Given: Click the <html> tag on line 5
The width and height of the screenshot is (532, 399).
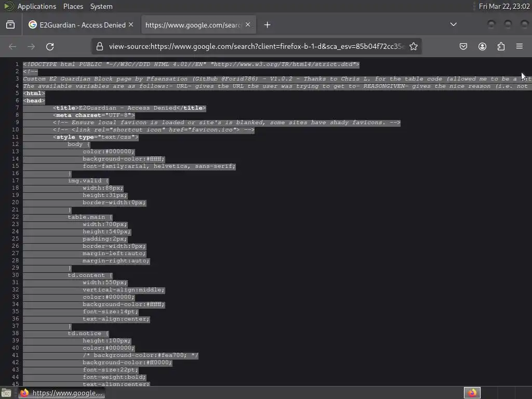Looking at the screenshot, I should tap(34, 94).
